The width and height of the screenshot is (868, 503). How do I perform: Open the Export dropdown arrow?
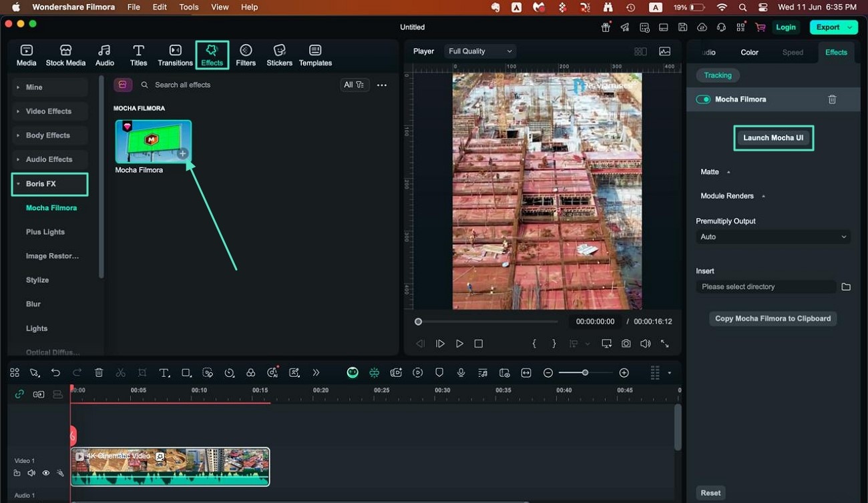coord(850,27)
